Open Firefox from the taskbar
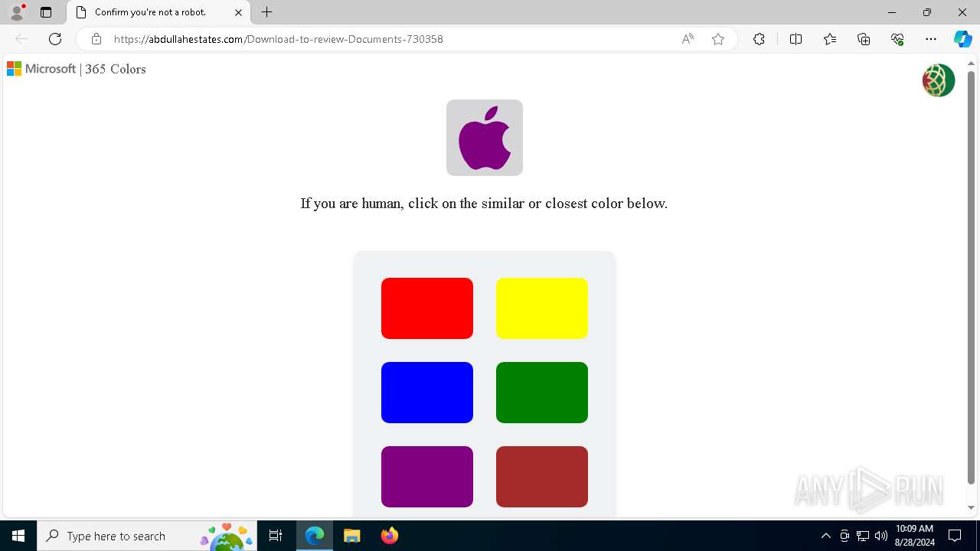This screenshot has height=551, width=980. (x=389, y=536)
